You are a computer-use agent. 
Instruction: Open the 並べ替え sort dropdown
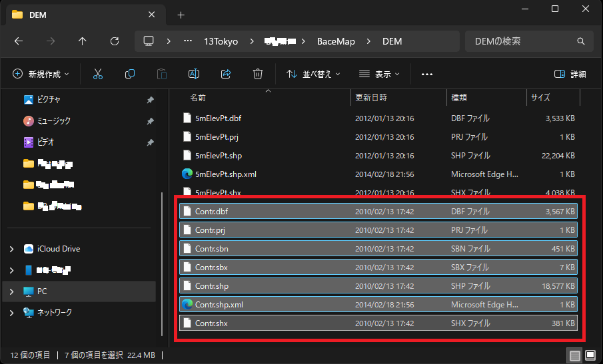(313, 74)
